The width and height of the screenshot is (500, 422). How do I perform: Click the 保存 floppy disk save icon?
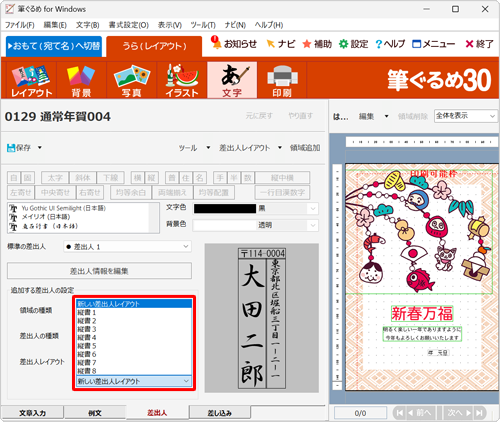tap(11, 148)
